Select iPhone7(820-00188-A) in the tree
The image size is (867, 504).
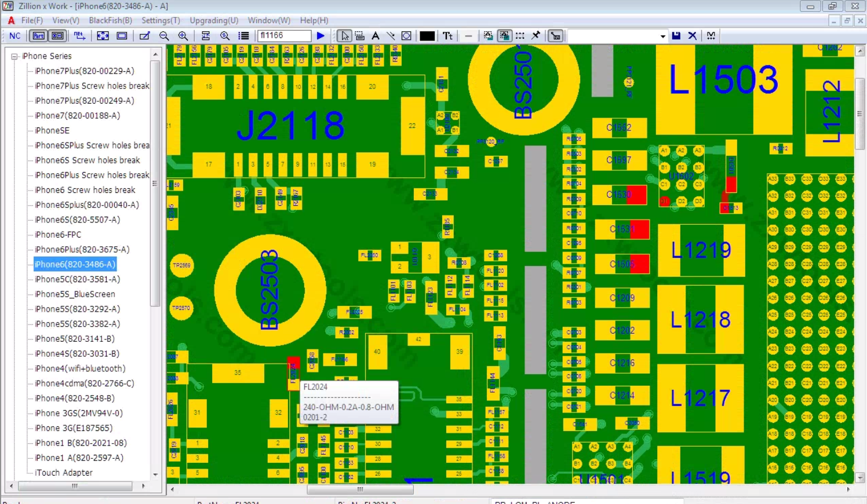77,115
